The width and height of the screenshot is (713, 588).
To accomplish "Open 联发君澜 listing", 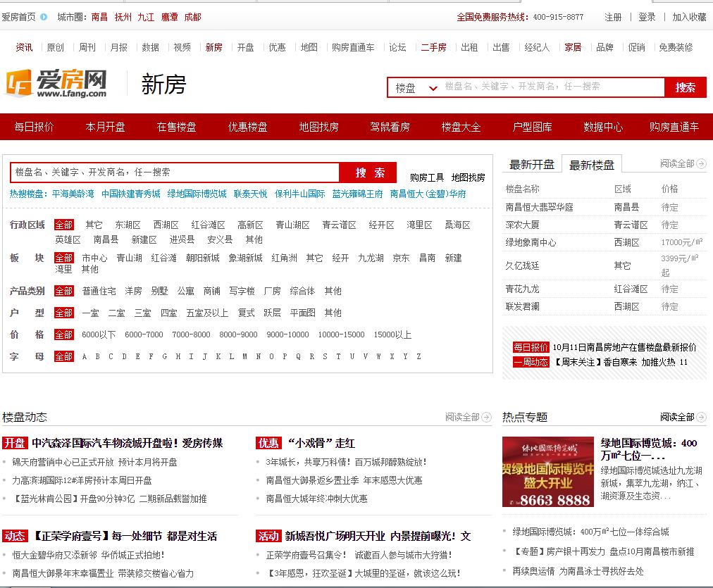I will [523, 307].
